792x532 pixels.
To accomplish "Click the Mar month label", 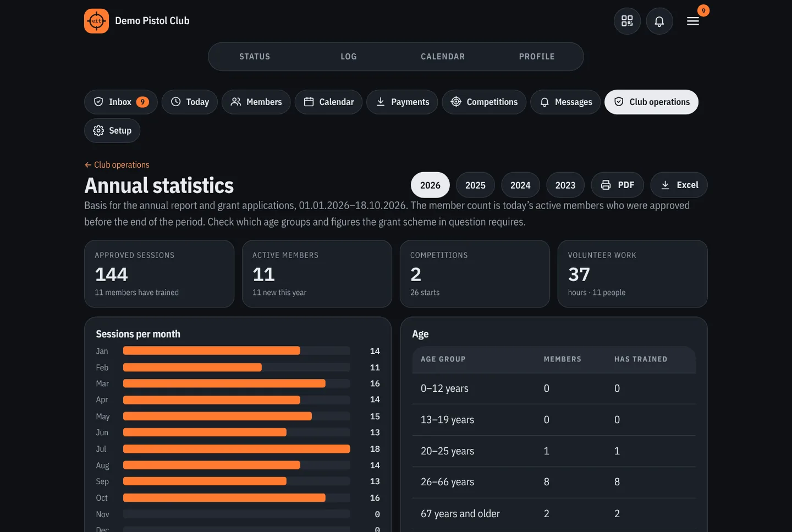I will pos(102,383).
